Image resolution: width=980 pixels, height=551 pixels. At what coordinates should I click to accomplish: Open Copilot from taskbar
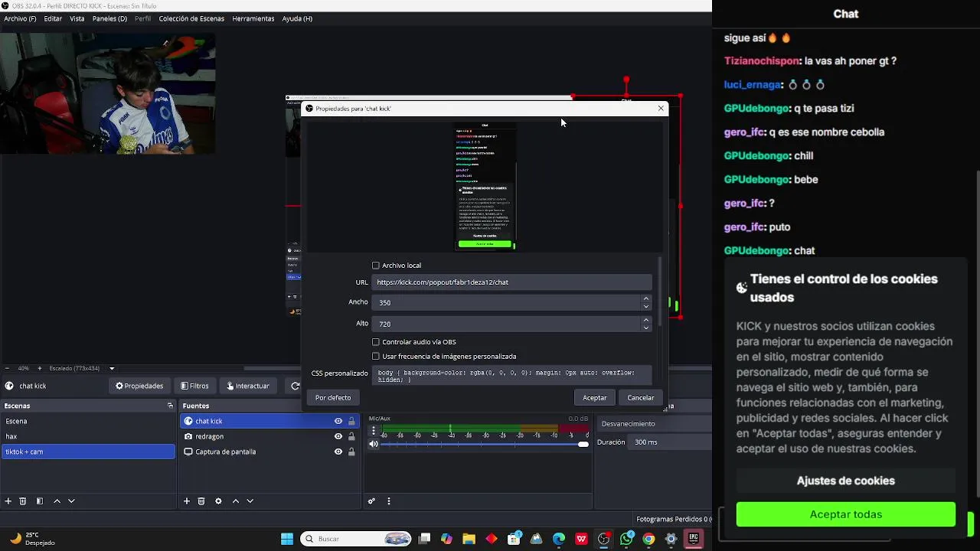pyautogui.click(x=446, y=539)
